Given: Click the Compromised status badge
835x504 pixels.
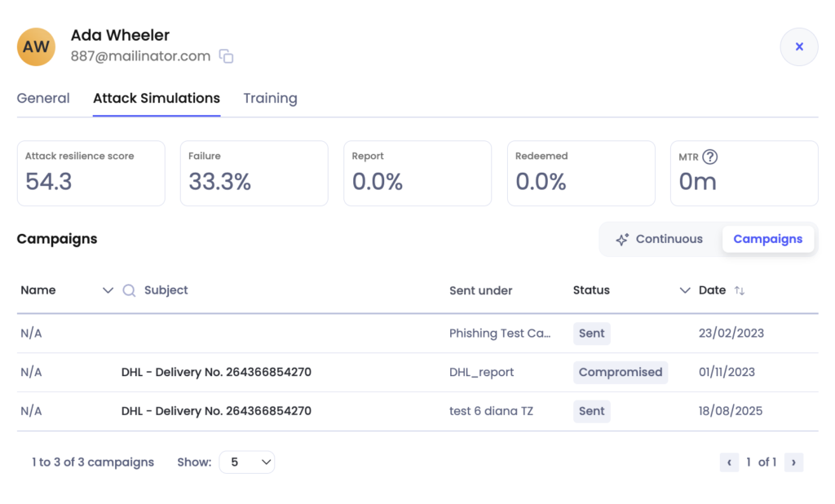Looking at the screenshot, I should [620, 372].
